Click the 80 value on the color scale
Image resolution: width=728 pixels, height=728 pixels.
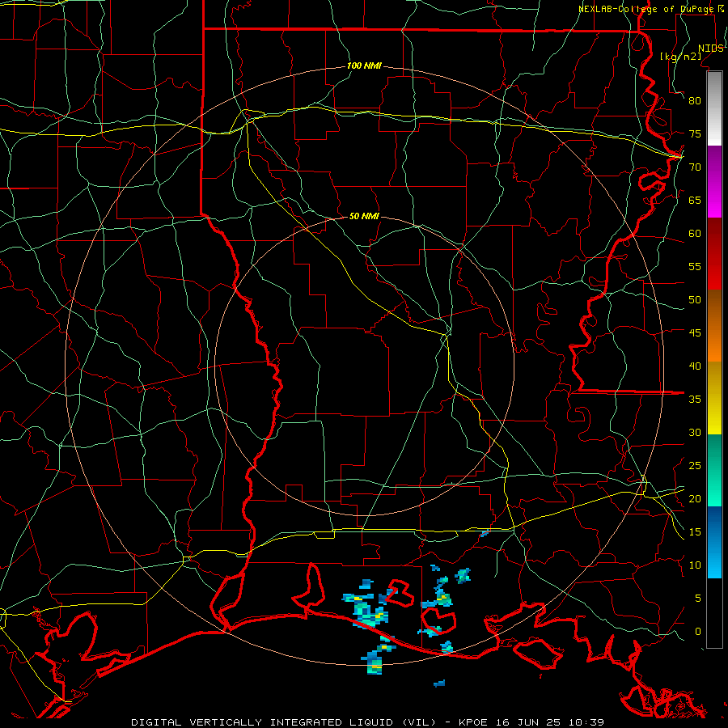click(695, 101)
